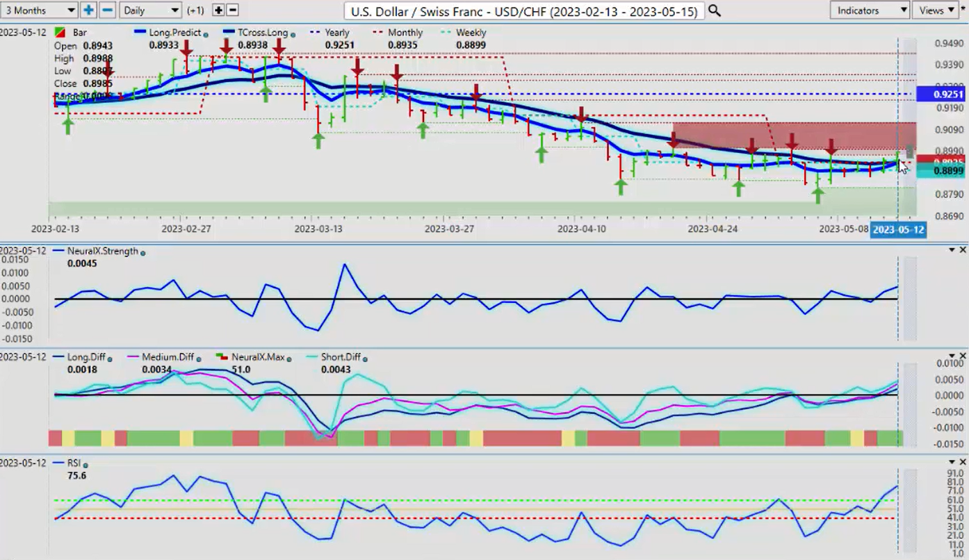Collapse the RSI panel with its arrow
This screenshot has width=969, height=560.
952,462
